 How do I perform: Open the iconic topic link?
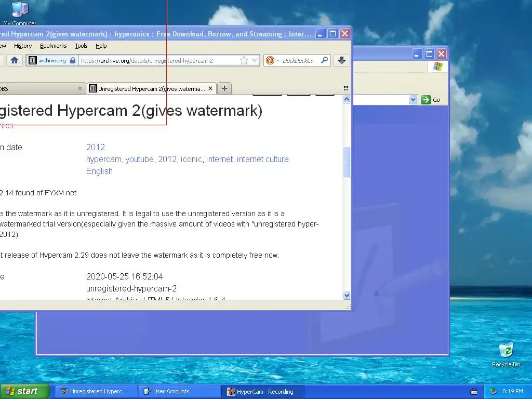tap(191, 159)
